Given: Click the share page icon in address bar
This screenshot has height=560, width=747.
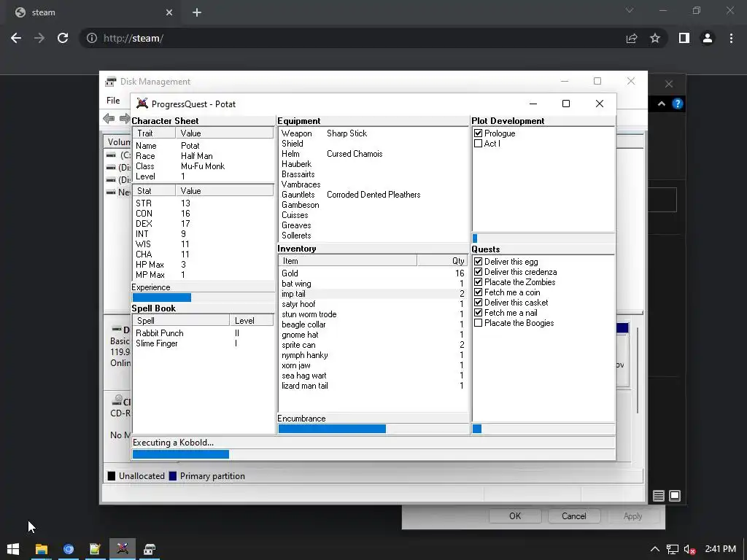Looking at the screenshot, I should 632,38.
